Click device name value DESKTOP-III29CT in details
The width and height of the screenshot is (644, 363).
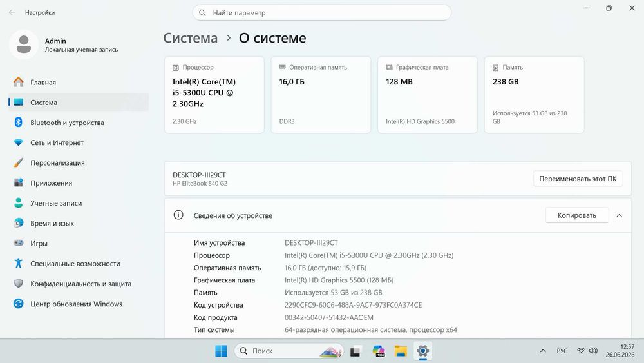coord(311,242)
